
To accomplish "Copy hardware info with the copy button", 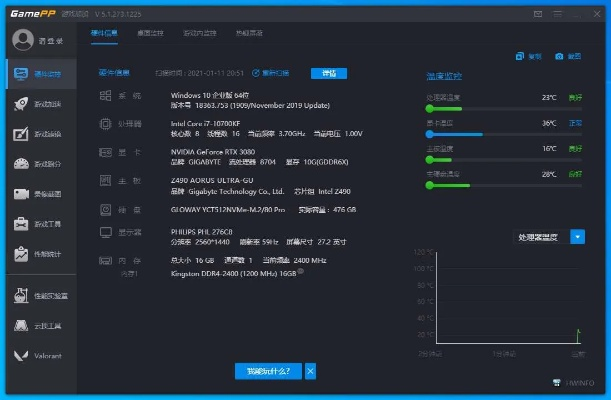I will [x=529, y=57].
